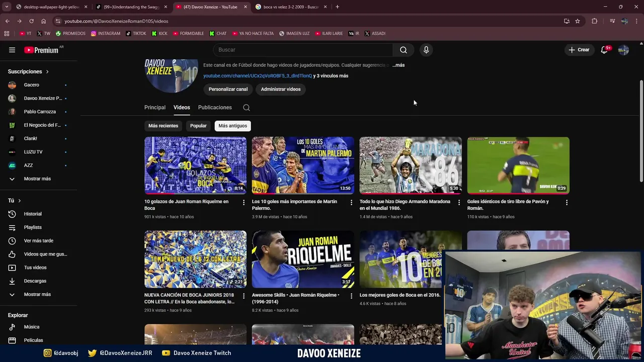Open the browser home button
Screen dimensions: 644x362
pos(44,21)
